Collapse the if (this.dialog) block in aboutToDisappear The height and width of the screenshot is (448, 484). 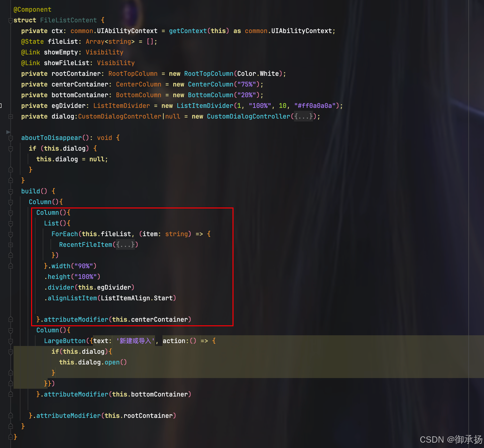pos(10,149)
